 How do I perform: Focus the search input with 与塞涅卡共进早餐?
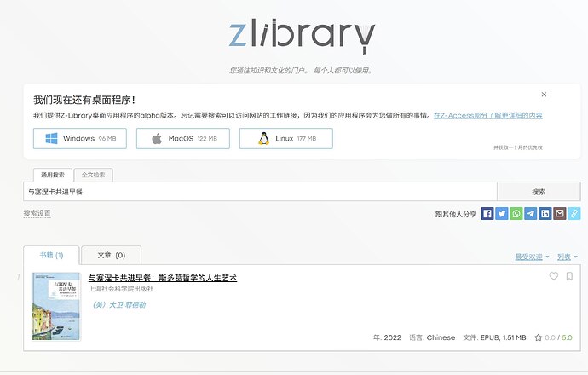coord(260,192)
